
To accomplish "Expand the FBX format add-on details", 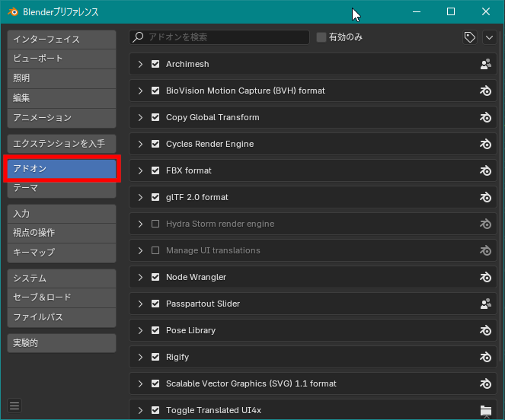I will tap(140, 170).
